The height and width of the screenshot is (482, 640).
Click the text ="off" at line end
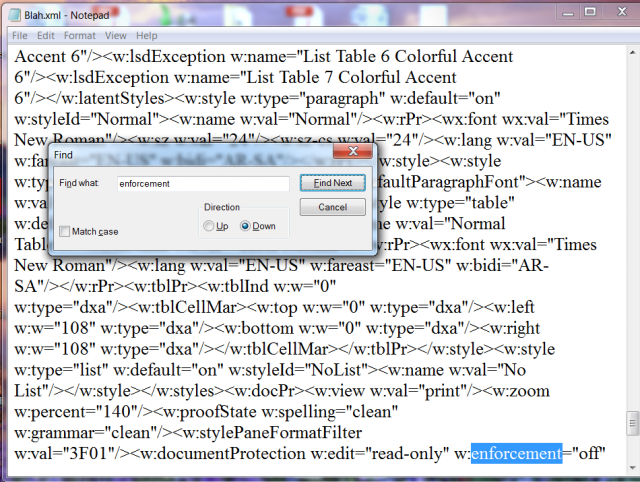pos(584,454)
